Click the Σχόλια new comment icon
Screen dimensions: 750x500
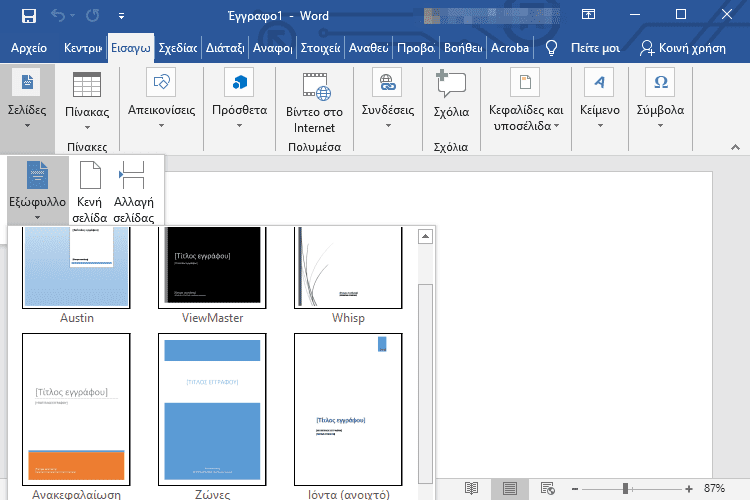tap(451, 84)
